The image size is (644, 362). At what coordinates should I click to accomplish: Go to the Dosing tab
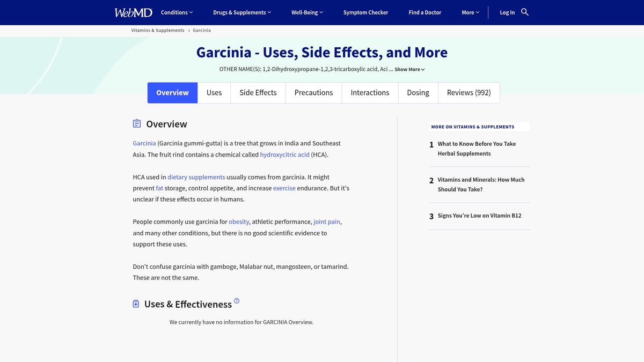418,93
